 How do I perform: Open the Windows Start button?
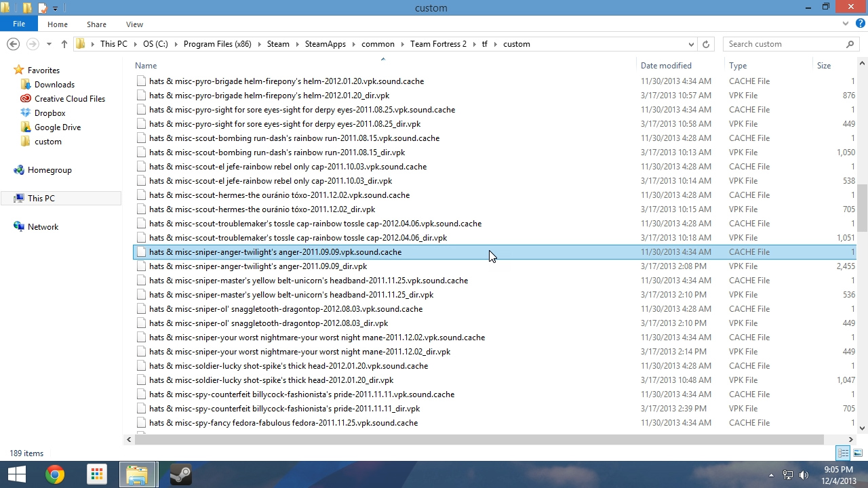pyautogui.click(x=16, y=474)
